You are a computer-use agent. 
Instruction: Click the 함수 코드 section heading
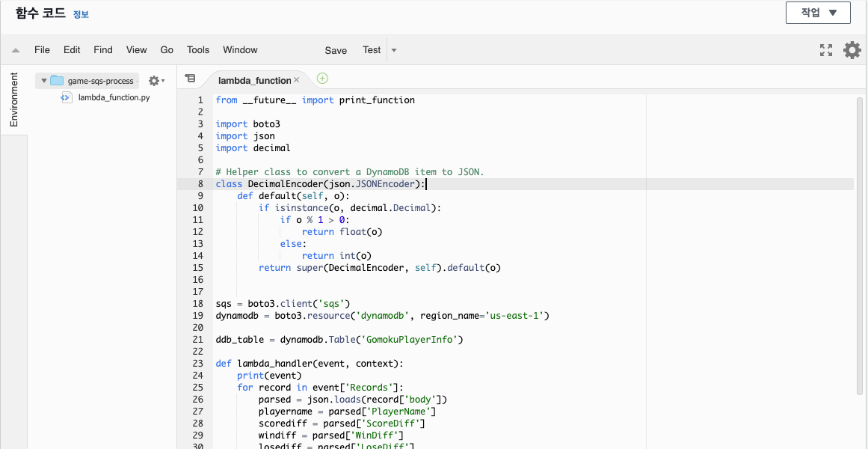(41, 13)
